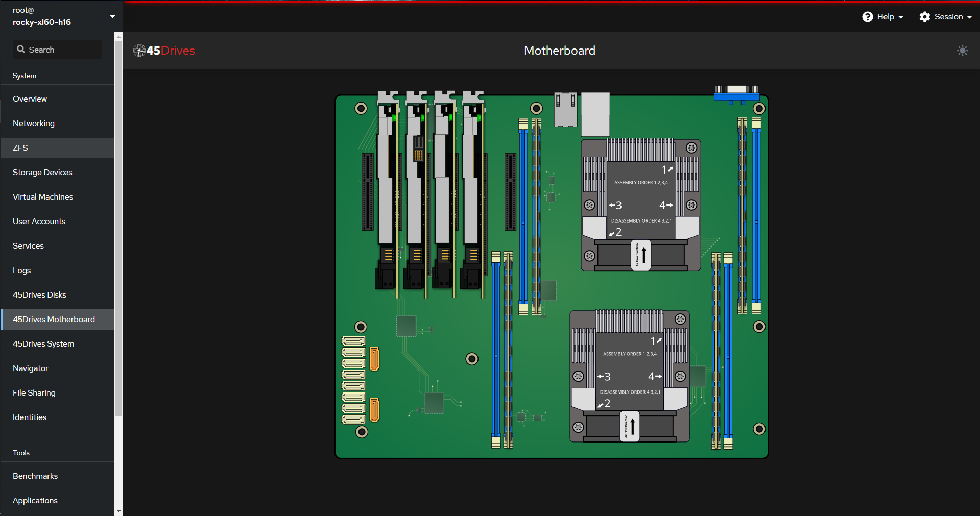Viewport: 980px width, 516px height.
Task: Click the 45Drives logo
Action: [x=164, y=51]
